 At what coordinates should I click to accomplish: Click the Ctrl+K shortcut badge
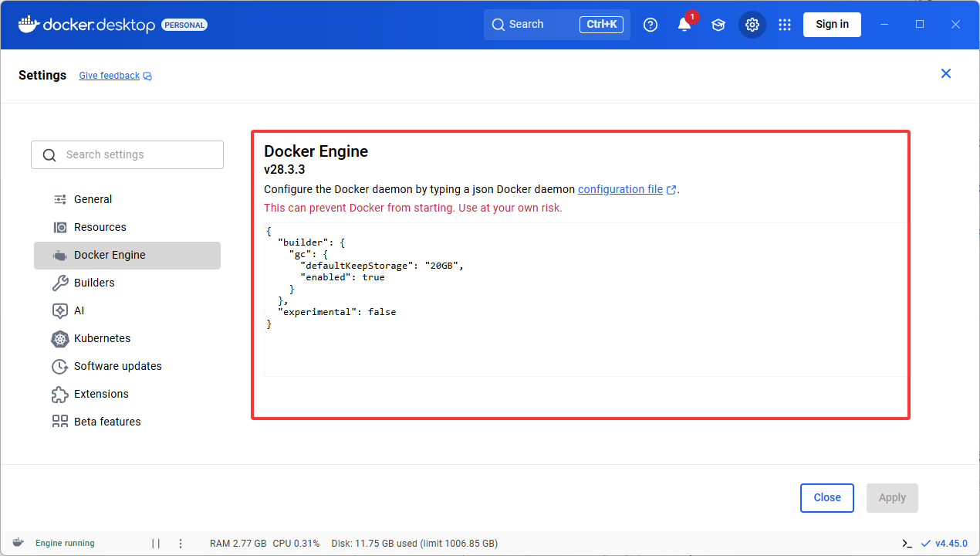tap(601, 25)
